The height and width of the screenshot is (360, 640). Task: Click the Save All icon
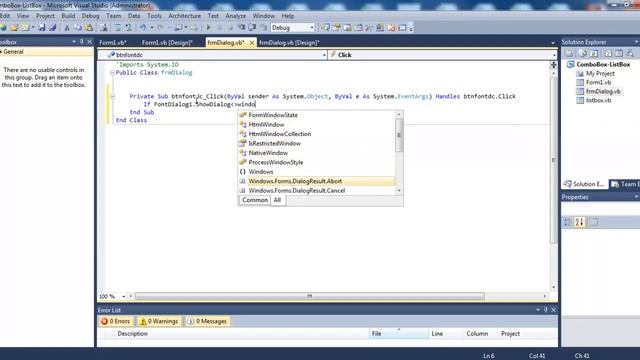click(53, 28)
